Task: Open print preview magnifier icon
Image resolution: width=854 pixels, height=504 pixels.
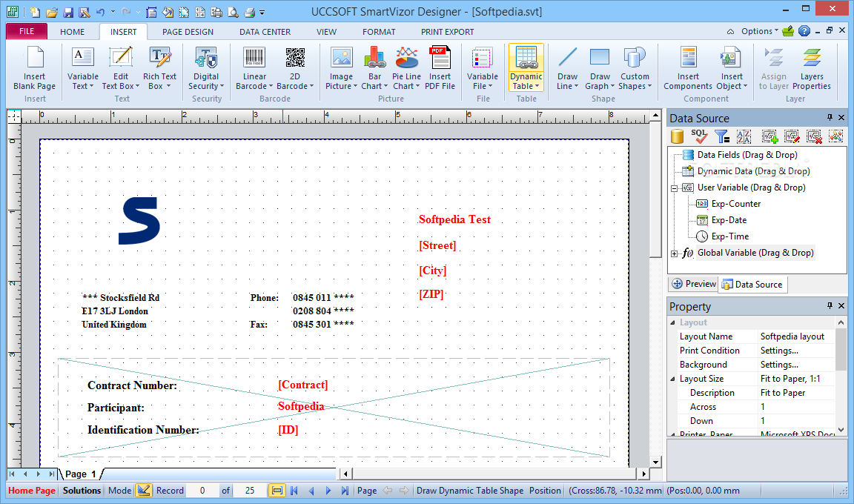Action: click(x=233, y=12)
